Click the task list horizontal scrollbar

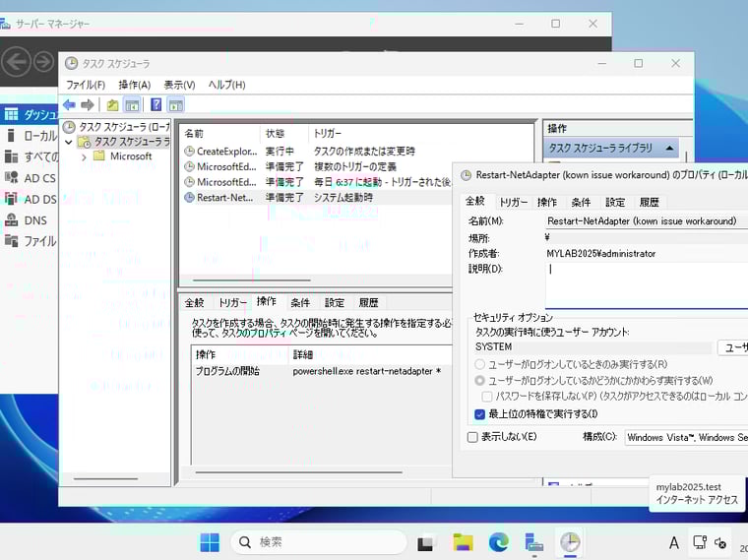click(251, 280)
